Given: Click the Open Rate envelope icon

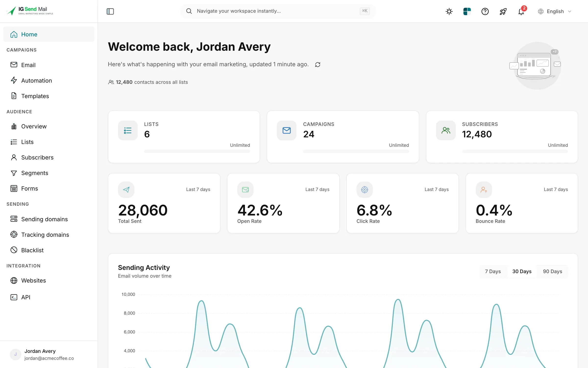Looking at the screenshot, I should [245, 190].
